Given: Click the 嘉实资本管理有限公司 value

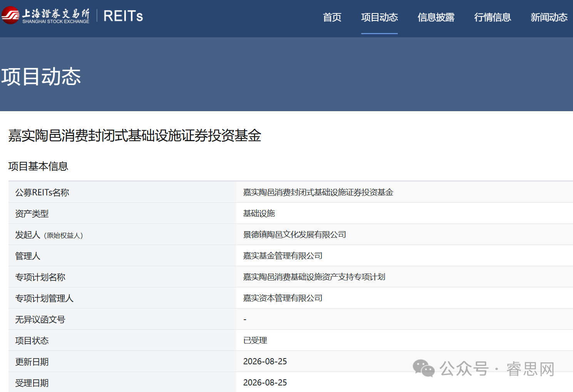Looking at the screenshot, I should [x=283, y=298].
